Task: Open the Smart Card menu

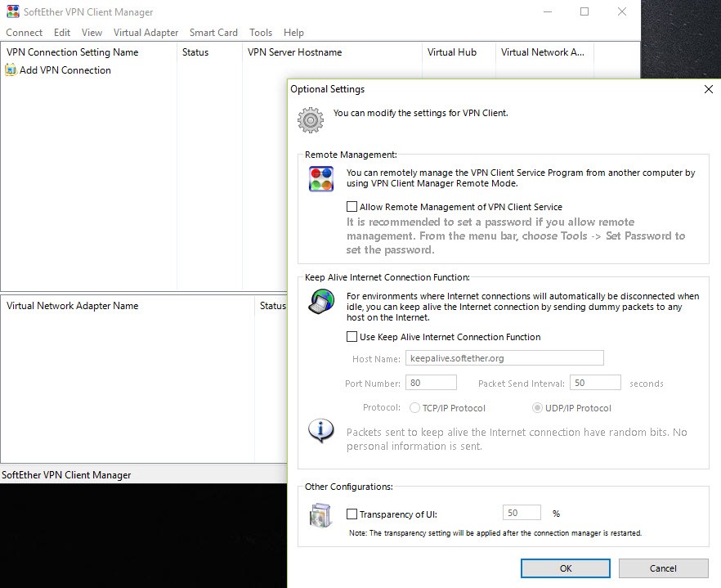Action: [x=213, y=33]
